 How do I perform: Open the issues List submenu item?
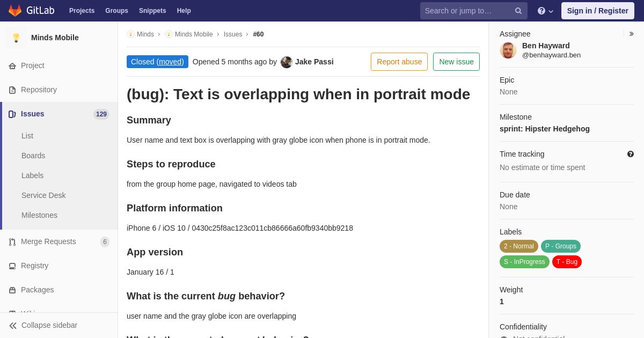(x=27, y=136)
